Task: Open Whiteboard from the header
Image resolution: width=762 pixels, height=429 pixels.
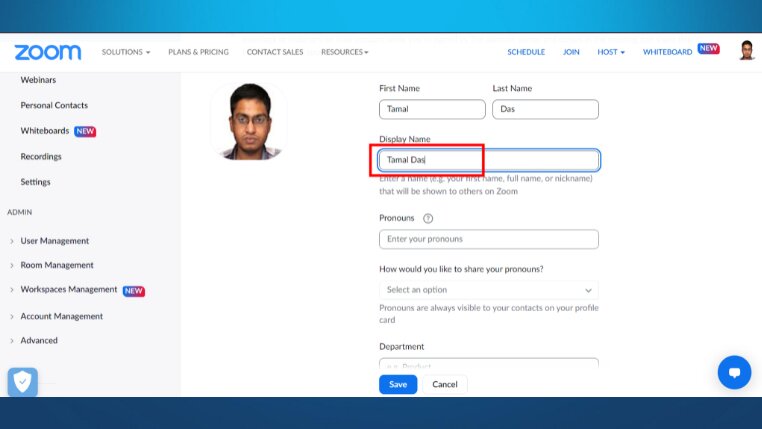Action: (667, 52)
